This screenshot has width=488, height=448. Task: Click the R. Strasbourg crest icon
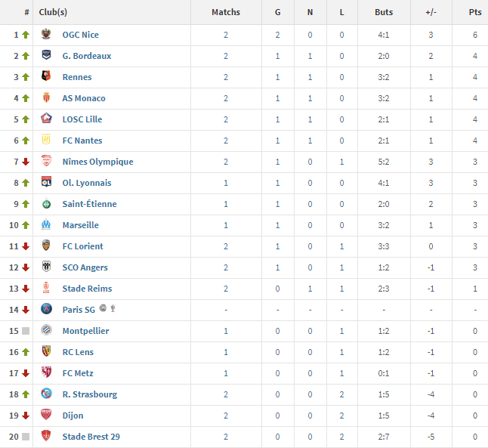46,394
